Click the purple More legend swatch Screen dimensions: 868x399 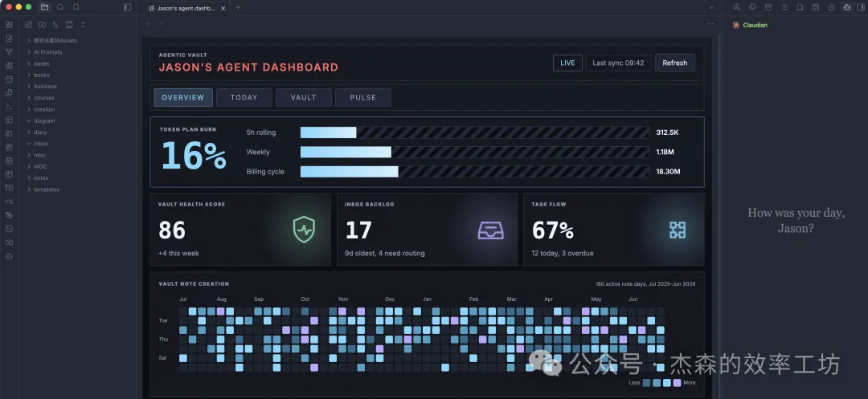[x=677, y=382]
